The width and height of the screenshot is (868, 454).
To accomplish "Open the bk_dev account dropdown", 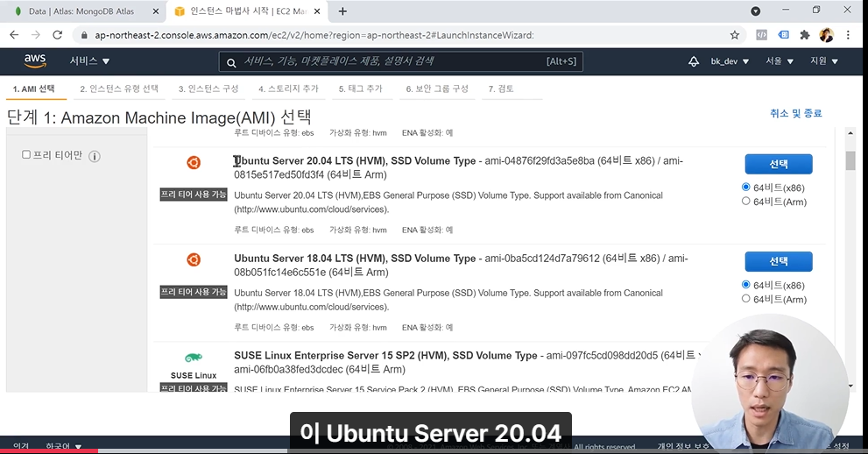I will point(730,61).
